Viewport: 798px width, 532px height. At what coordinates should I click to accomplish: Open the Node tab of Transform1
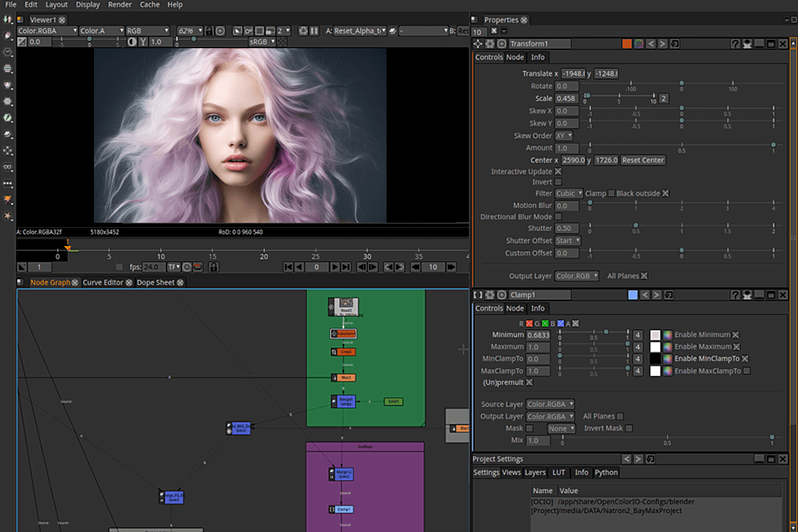tap(515, 57)
